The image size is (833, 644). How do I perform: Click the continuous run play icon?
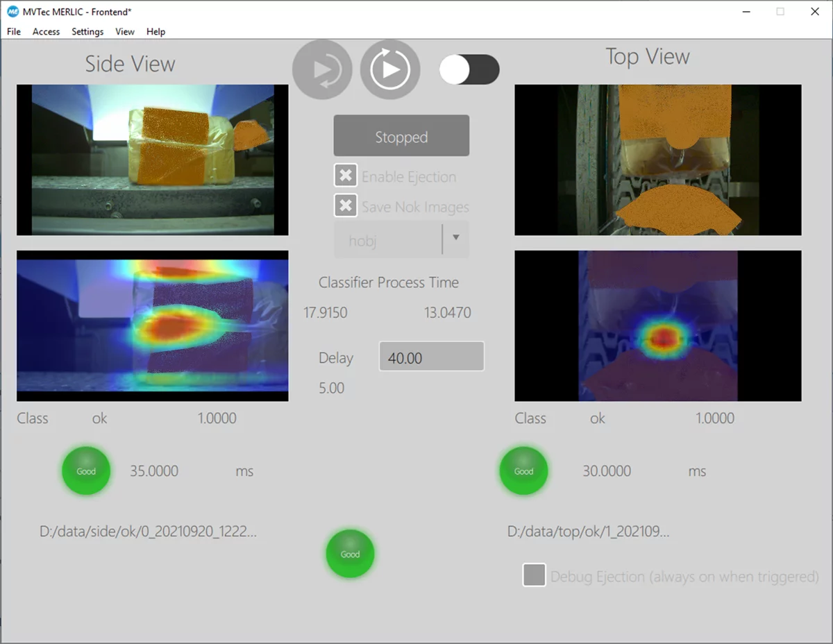coord(390,69)
